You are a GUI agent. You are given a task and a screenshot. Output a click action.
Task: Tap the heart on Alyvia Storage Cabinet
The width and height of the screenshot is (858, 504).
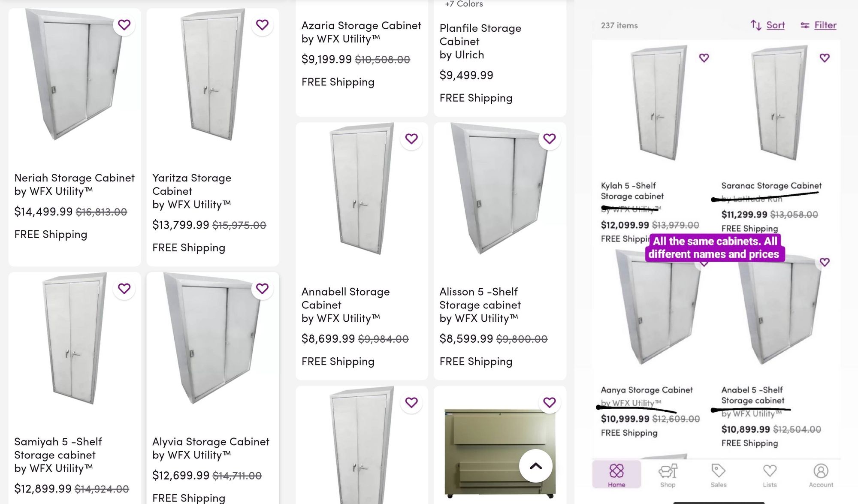pos(262,289)
